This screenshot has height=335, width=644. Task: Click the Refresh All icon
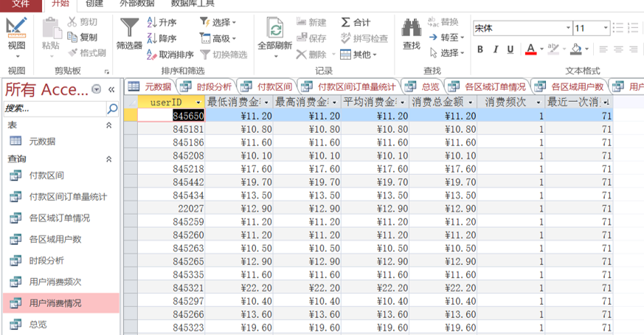(x=275, y=30)
